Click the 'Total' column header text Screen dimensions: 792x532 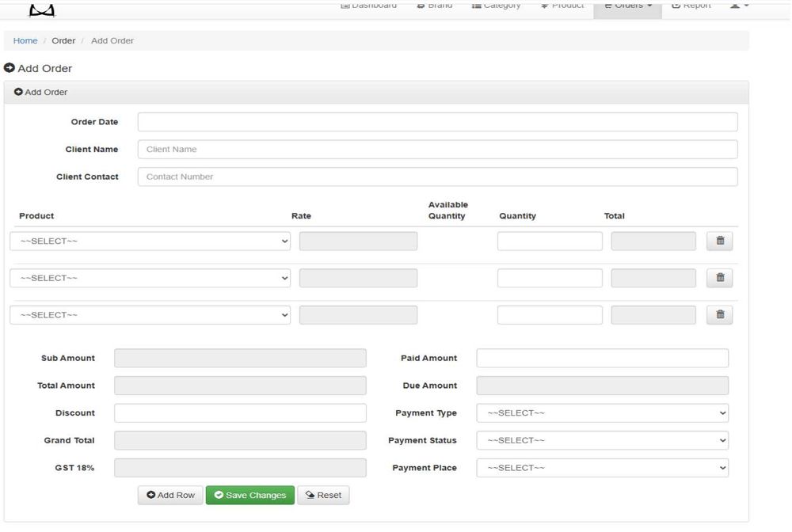coord(615,215)
